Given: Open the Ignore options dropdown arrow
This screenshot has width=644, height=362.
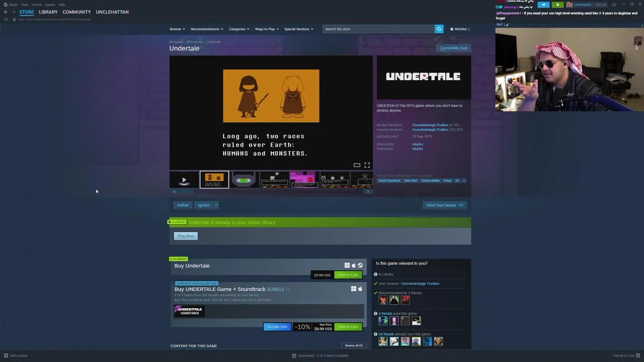Looking at the screenshot, I should pos(216,205).
